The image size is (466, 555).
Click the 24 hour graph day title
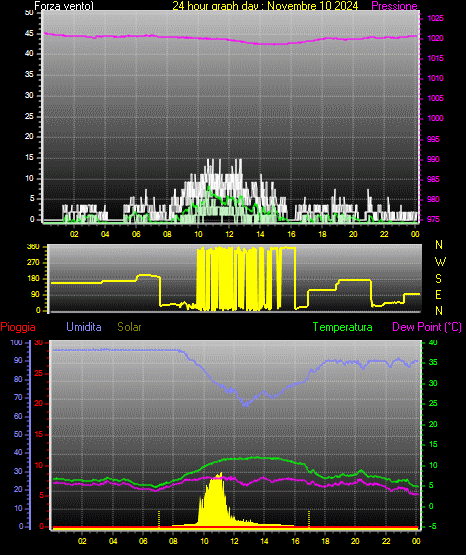click(x=265, y=6)
